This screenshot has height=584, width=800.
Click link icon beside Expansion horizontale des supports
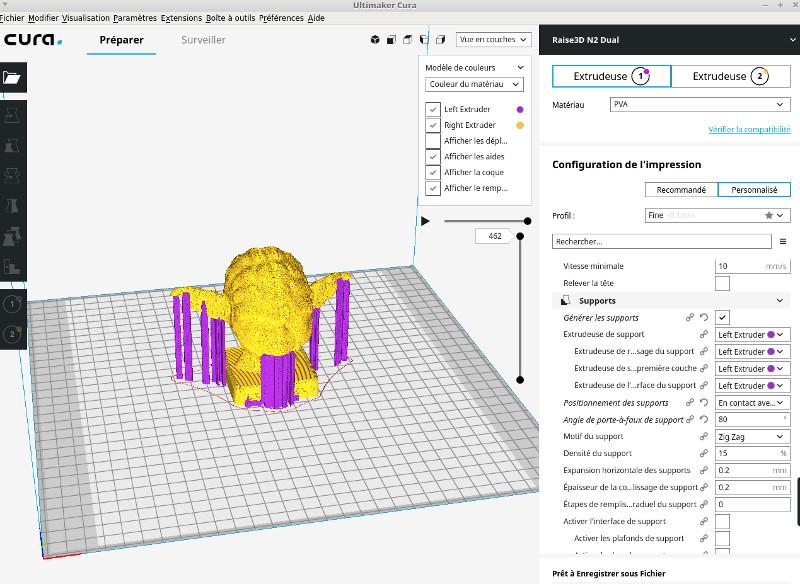click(704, 470)
